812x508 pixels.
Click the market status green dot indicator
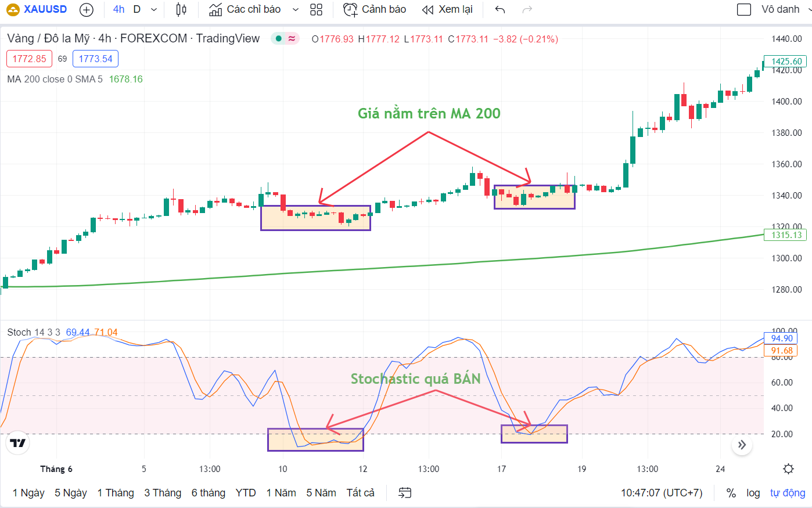279,38
